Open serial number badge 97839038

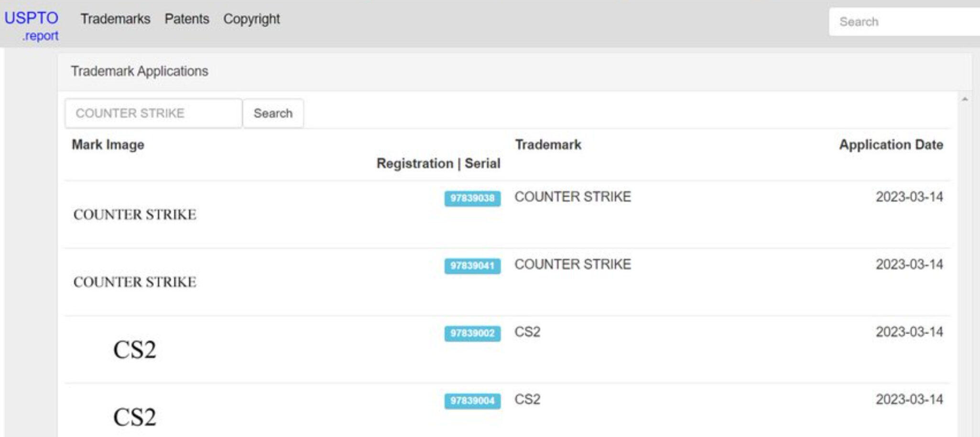[x=472, y=198]
